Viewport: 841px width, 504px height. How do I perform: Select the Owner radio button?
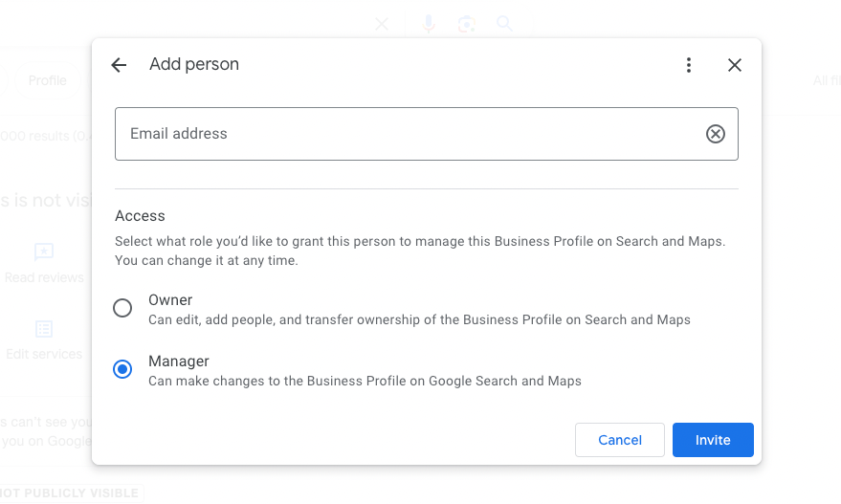pos(122,308)
